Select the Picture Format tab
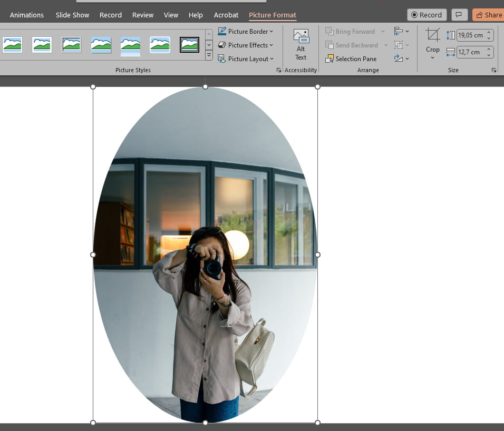The width and height of the screenshot is (504, 431). point(273,15)
